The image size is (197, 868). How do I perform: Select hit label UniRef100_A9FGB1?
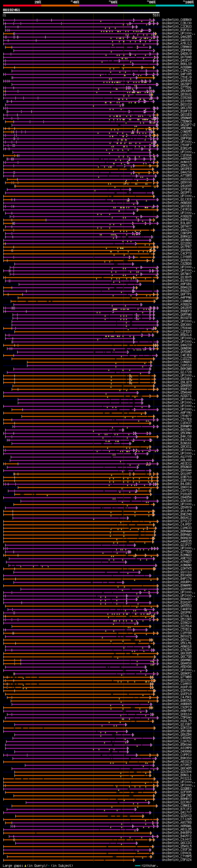click(177, 284)
